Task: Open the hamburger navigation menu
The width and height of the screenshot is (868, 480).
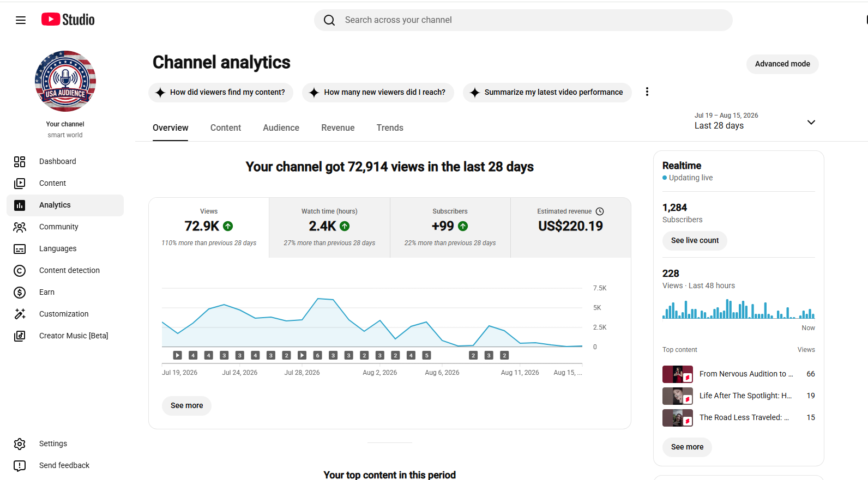Action: click(21, 20)
